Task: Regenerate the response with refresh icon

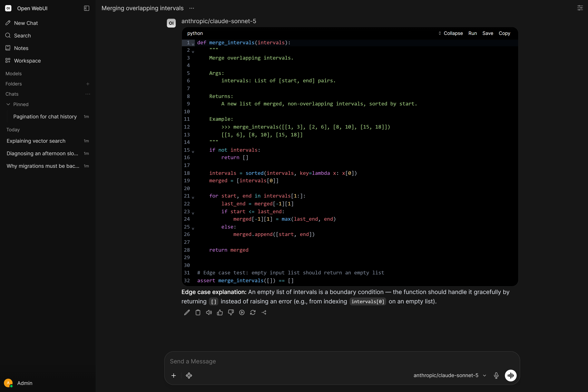Action: (x=253, y=312)
